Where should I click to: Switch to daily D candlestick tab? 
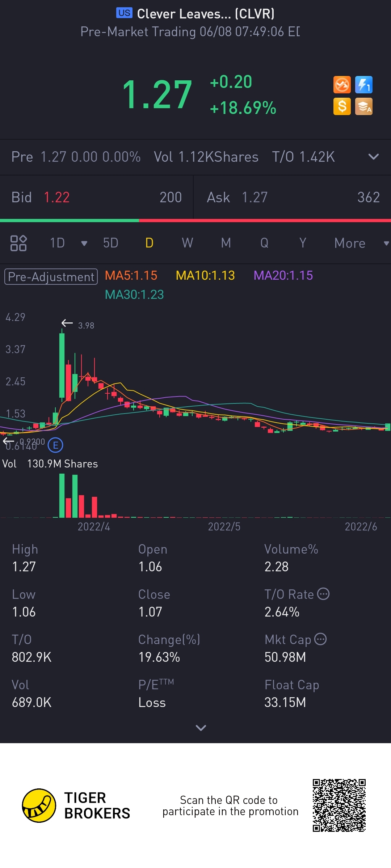149,243
